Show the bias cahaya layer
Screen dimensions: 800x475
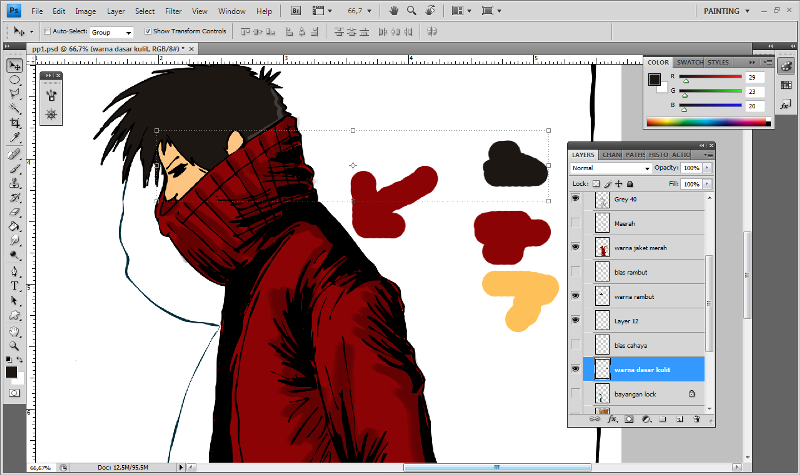tap(575, 345)
